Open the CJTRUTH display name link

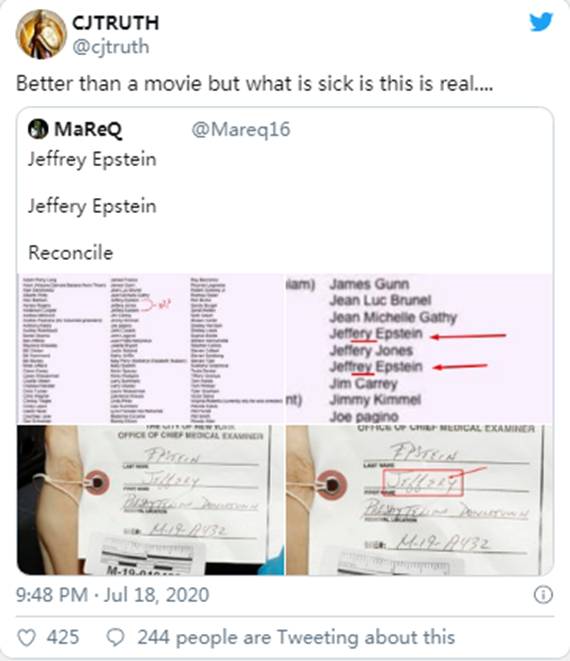click(x=116, y=23)
